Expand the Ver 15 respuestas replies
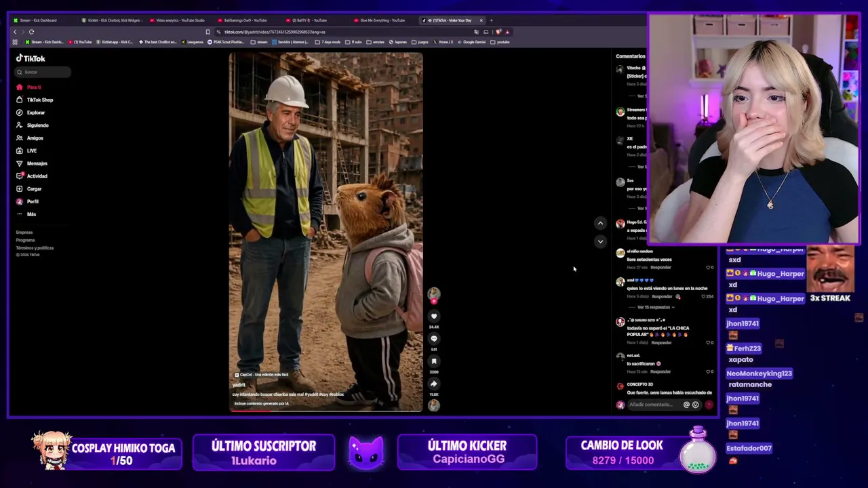Viewport: 868px width, 488px height. point(655,307)
